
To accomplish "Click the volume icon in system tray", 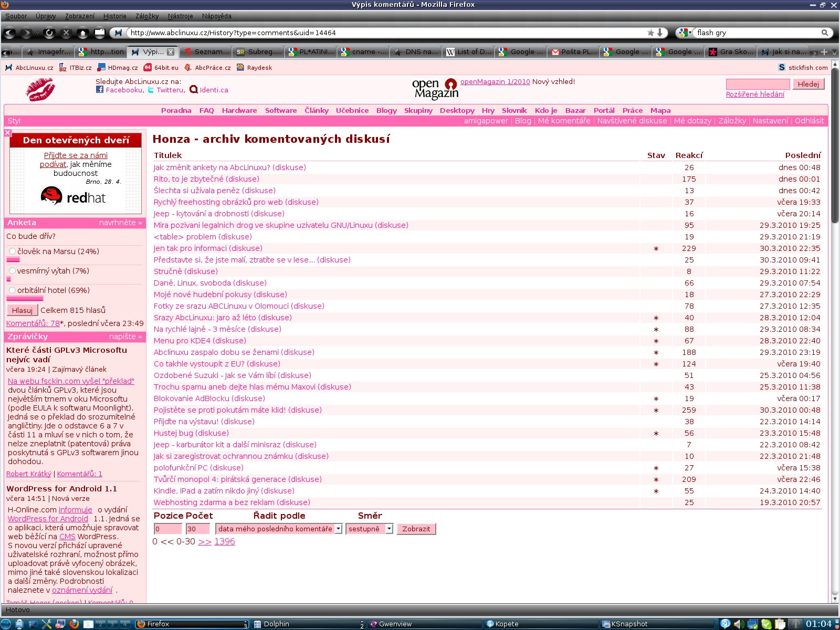I will 739,624.
